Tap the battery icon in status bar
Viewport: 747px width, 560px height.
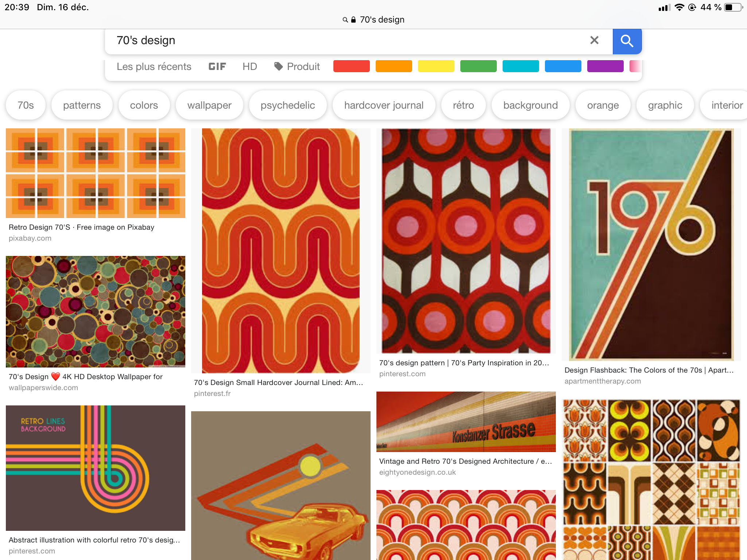[733, 7]
